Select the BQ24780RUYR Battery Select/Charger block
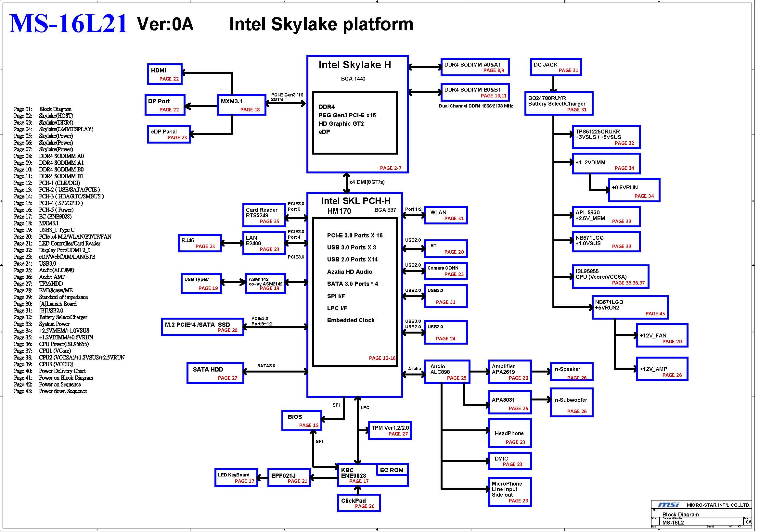 [559, 104]
